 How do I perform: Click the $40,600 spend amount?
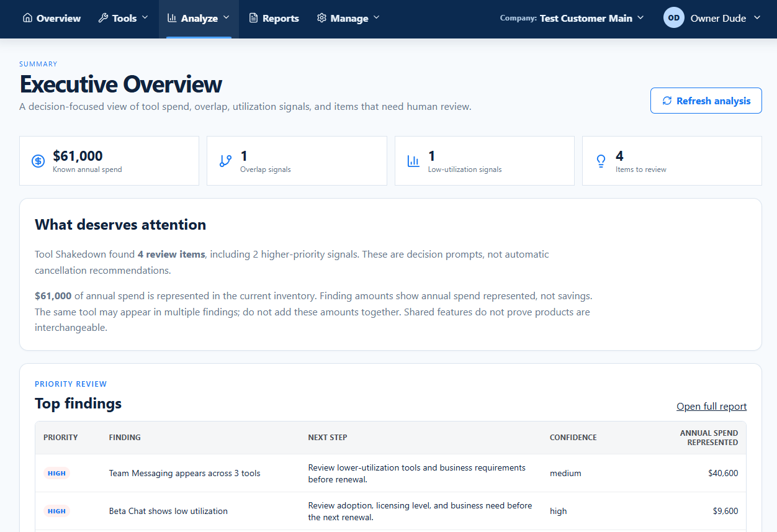pos(723,473)
